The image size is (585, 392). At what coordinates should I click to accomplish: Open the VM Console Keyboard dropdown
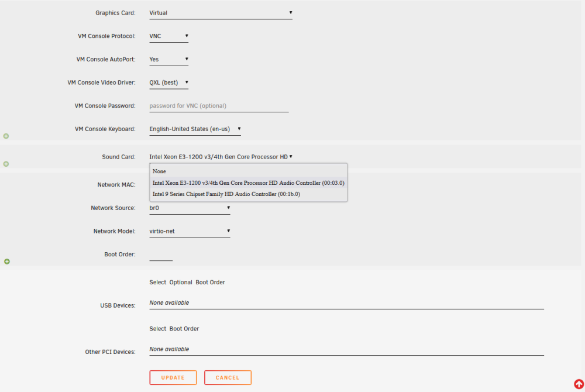pyautogui.click(x=195, y=129)
